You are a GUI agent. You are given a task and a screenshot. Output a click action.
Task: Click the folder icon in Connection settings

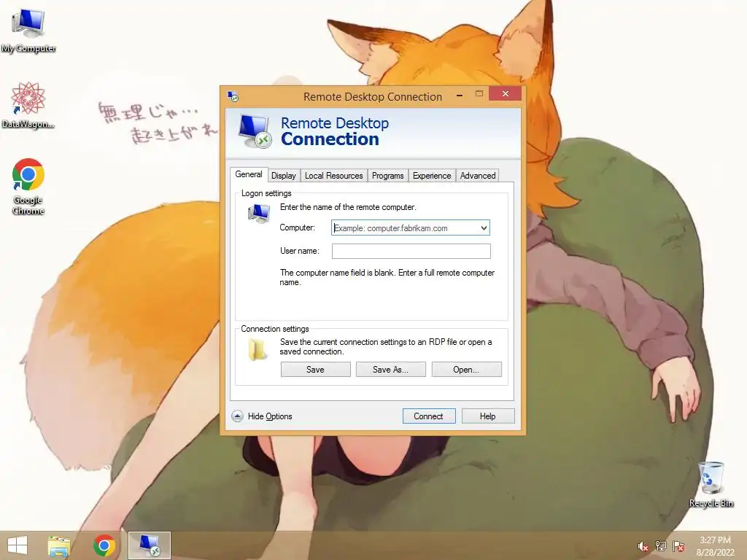tap(258, 350)
